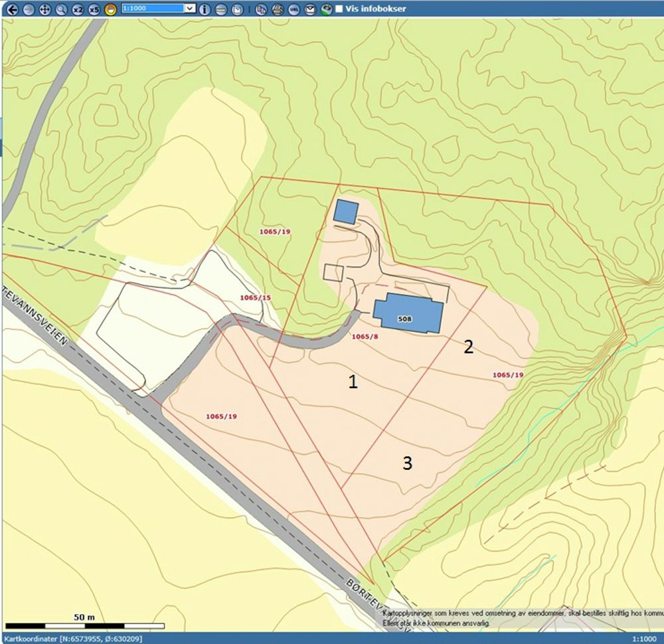Open the 1:1000 scale dropdown arrow
The image size is (664, 644).
click(x=190, y=9)
